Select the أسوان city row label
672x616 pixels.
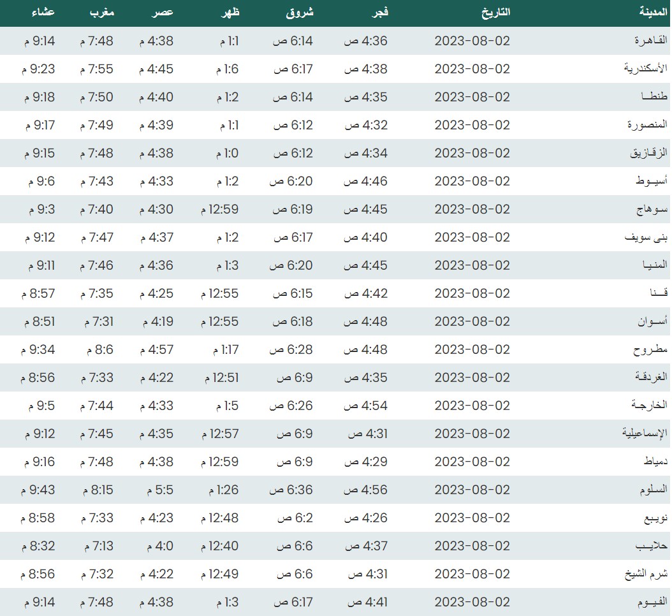click(650, 321)
